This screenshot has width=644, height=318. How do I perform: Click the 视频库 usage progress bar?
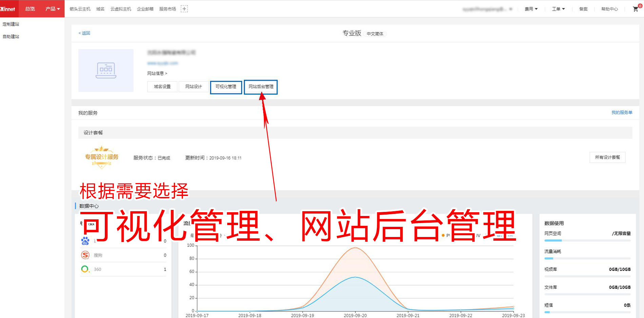point(587,276)
